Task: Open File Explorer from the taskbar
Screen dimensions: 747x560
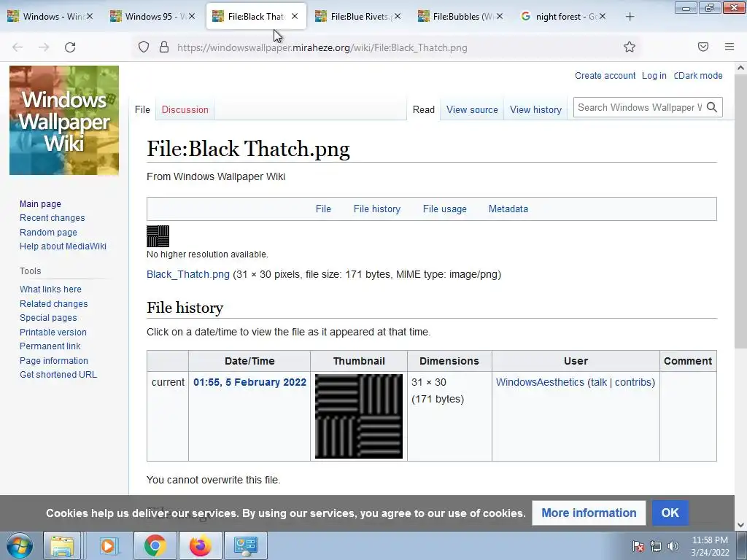Action: point(62,545)
